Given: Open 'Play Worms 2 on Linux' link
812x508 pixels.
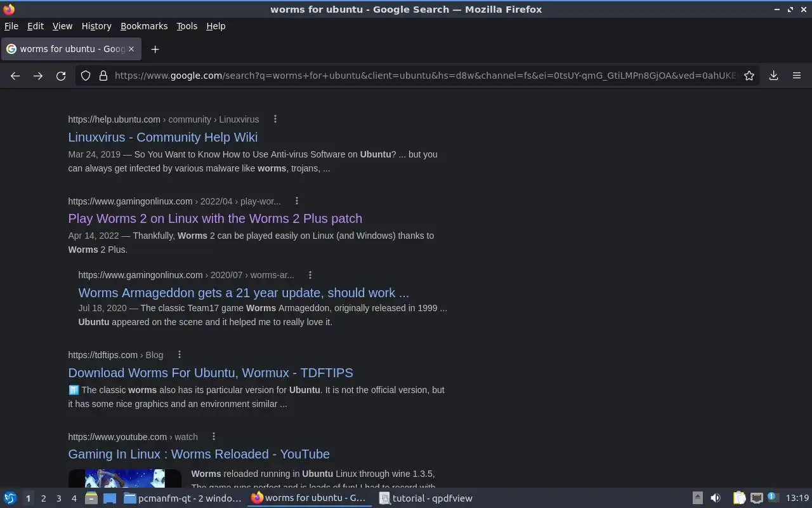Looking at the screenshot, I should [215, 218].
